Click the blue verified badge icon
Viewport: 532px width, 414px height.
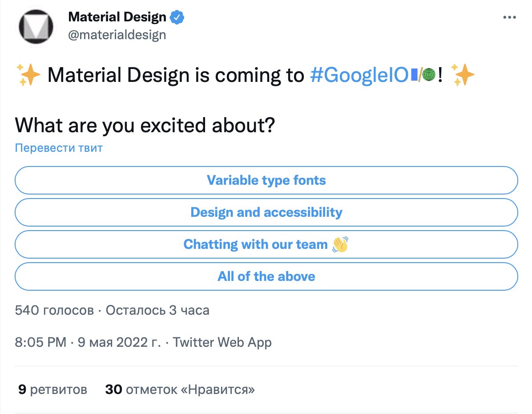pos(177,17)
